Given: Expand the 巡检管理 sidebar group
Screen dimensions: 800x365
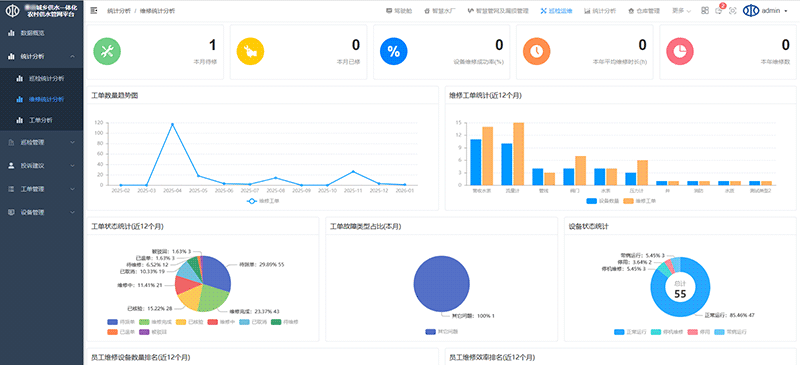Looking at the screenshot, I should coord(41,142).
